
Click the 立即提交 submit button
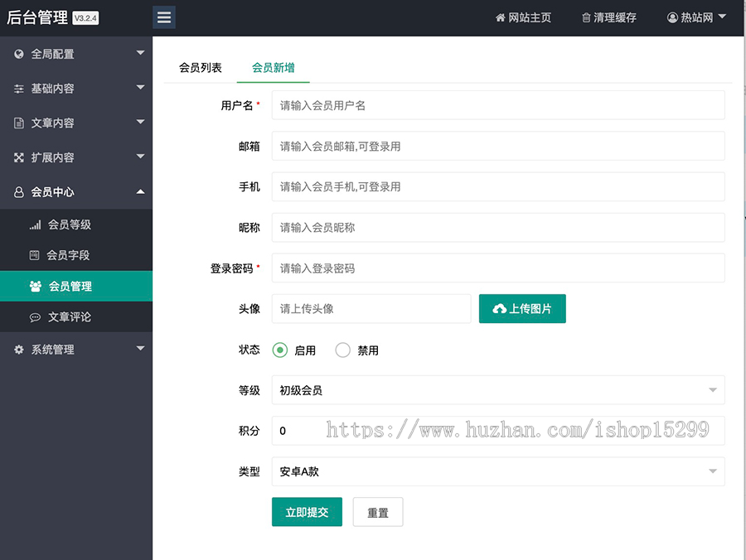[x=307, y=512]
